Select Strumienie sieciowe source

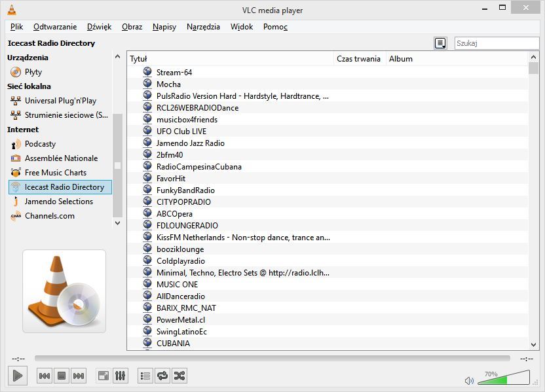60,115
